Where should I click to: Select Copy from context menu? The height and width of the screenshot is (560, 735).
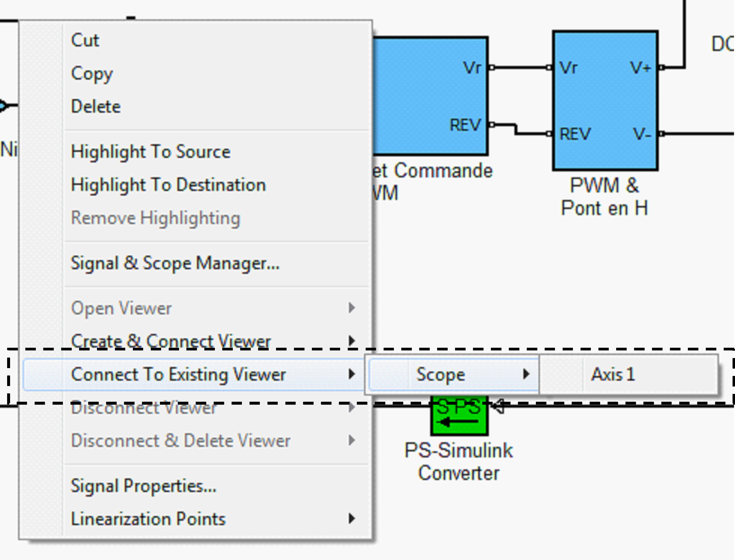coord(92,74)
